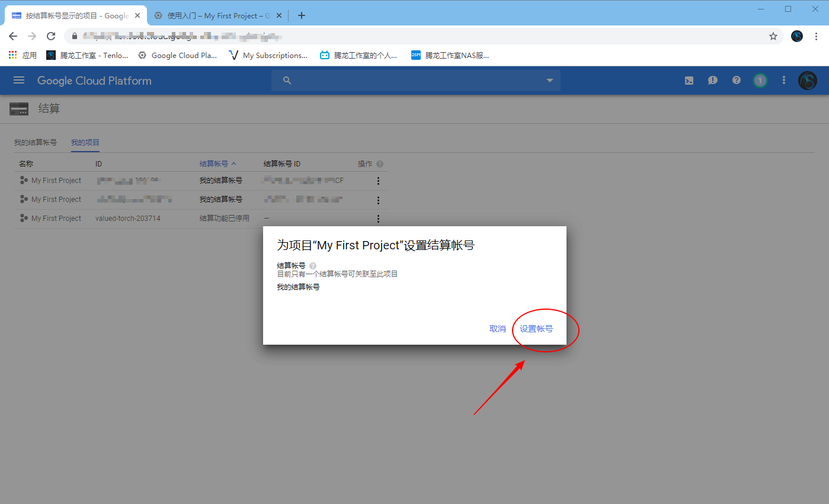Expand the search bar dropdown arrow
The width and height of the screenshot is (829, 504).
point(549,81)
